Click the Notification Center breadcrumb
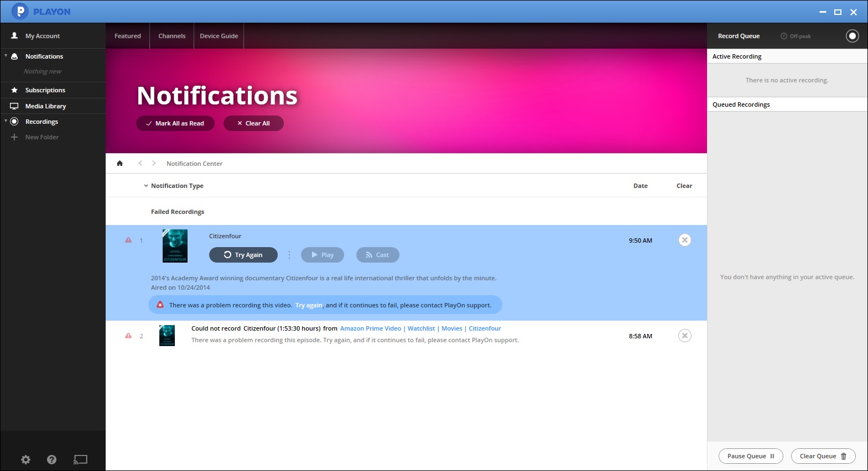Screen dimensions: 868x471 pos(194,164)
